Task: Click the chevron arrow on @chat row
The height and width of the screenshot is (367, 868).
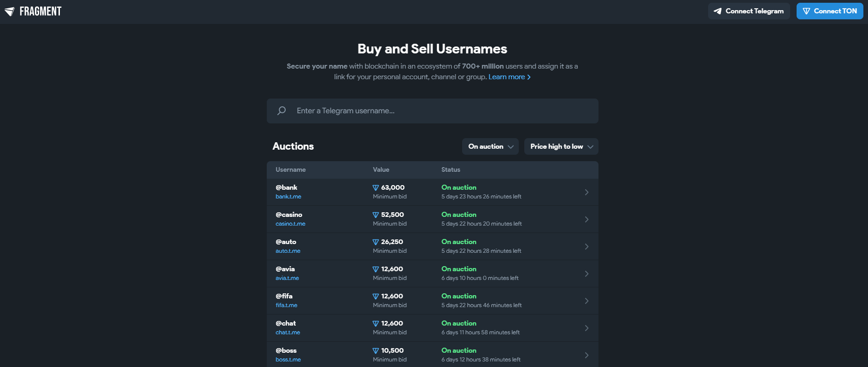Action: (586, 328)
